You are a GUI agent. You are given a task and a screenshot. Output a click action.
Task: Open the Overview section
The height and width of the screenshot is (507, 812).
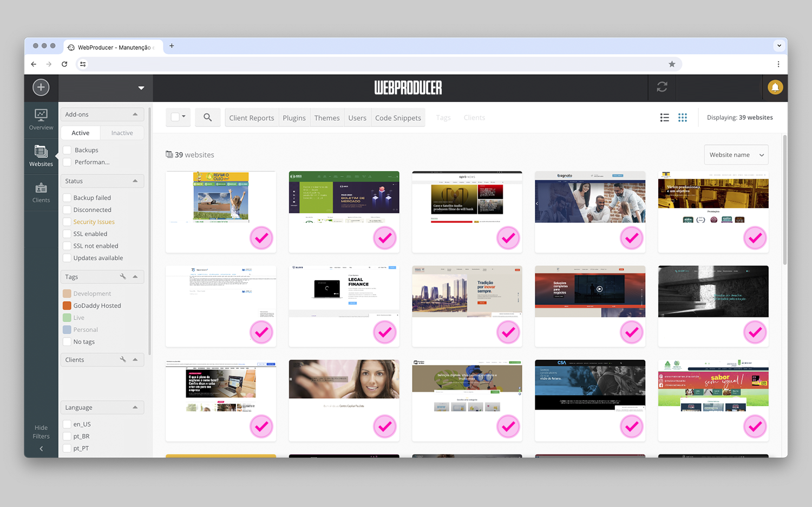pyautogui.click(x=41, y=120)
